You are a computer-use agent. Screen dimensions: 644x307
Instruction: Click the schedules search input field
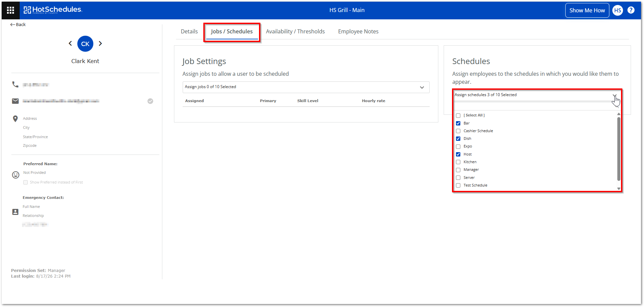coord(536,106)
